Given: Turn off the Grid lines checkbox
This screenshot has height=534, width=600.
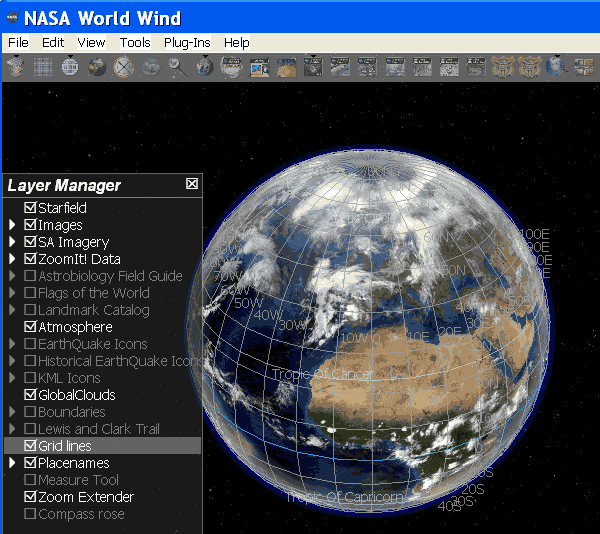Looking at the screenshot, I should (x=30, y=446).
